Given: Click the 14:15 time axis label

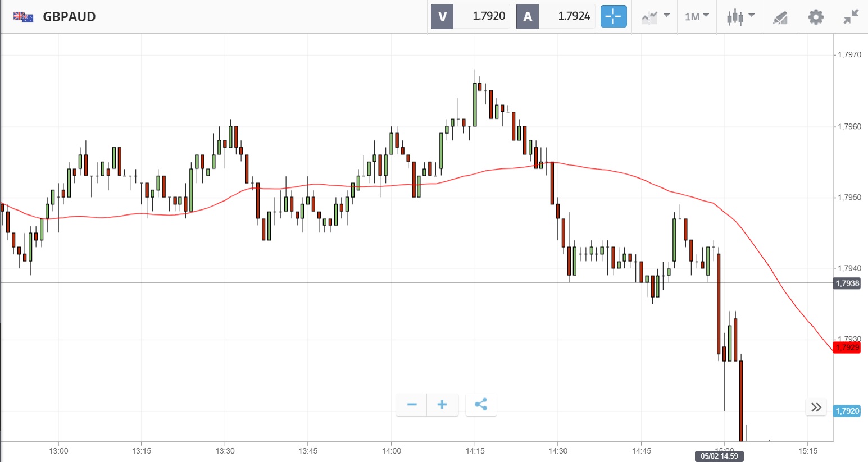Looking at the screenshot, I should pos(475,451).
